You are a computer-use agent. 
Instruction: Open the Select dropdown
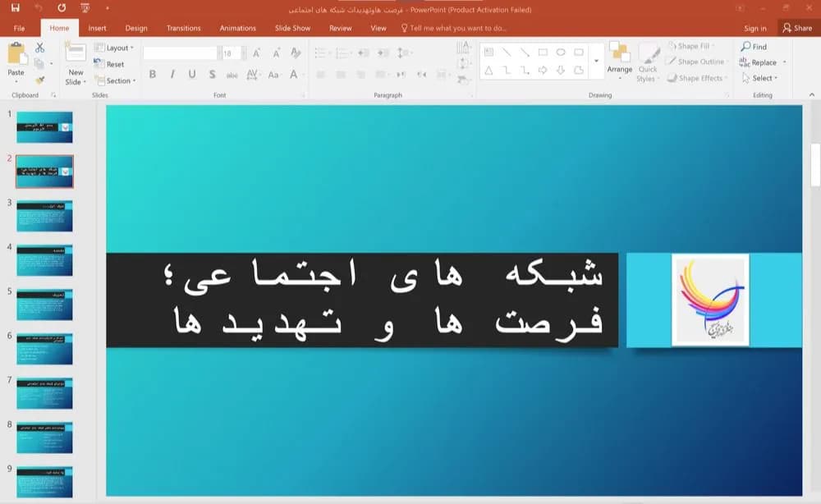[759, 78]
